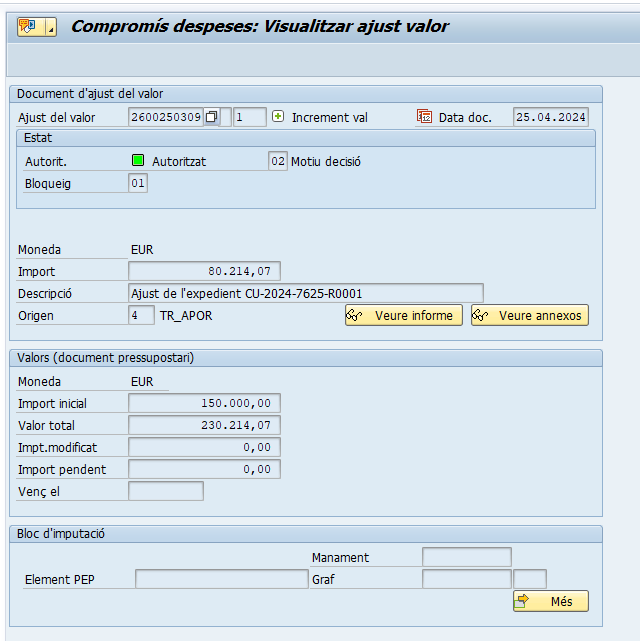
Task: Click the calendar icon beside Data doc.
Action: coord(424,117)
